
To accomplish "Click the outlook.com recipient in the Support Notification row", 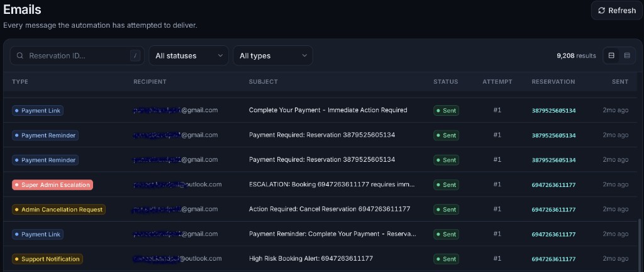I will pyautogui.click(x=177, y=258).
